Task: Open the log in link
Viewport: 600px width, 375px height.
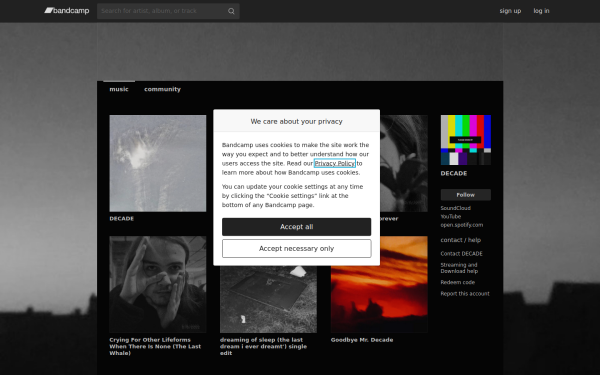Action: point(541,11)
